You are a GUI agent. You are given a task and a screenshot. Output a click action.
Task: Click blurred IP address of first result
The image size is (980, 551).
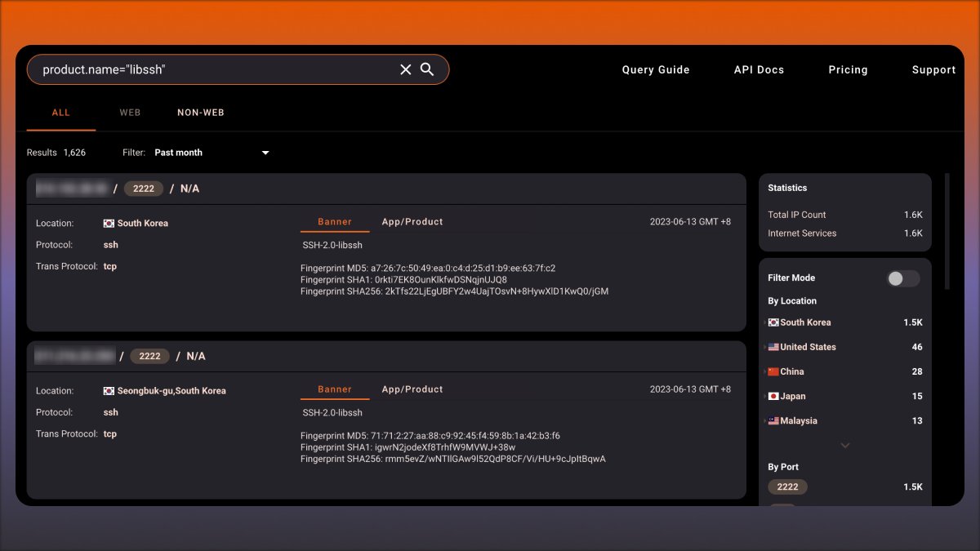point(72,189)
